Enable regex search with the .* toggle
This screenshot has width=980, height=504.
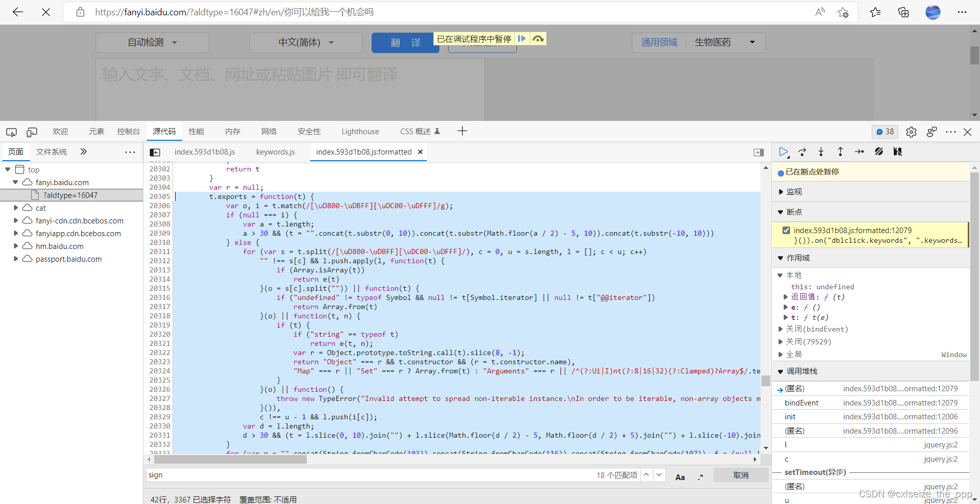point(700,477)
